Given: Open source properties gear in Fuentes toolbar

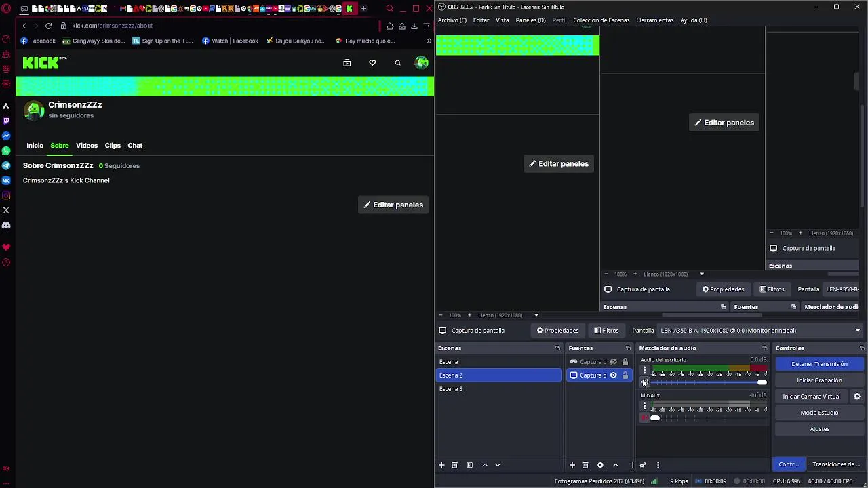Looking at the screenshot, I should point(600,465).
